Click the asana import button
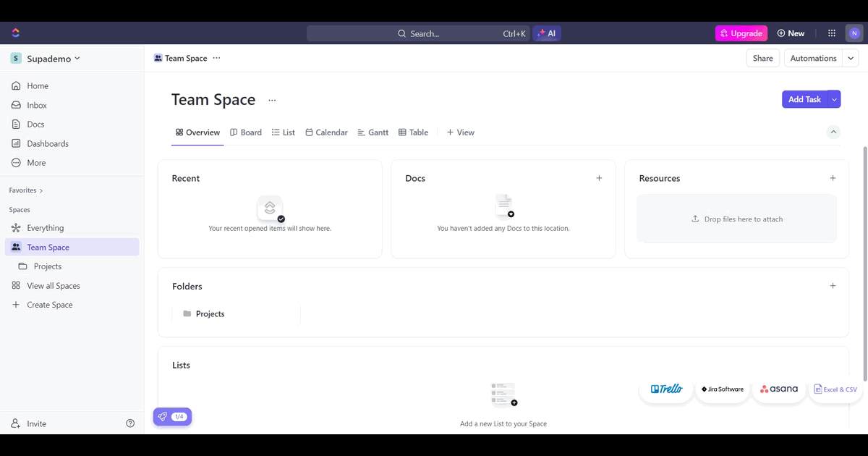868x456 pixels. [x=779, y=389]
